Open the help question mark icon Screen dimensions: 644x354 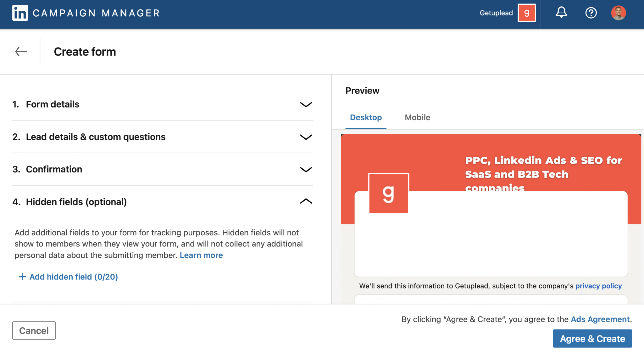coord(591,13)
